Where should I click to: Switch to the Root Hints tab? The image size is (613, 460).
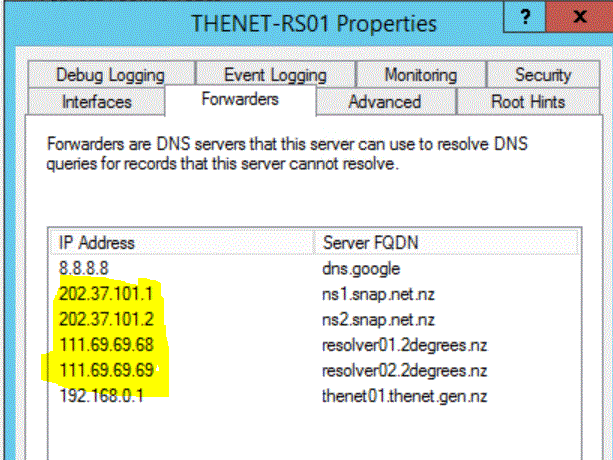click(528, 102)
